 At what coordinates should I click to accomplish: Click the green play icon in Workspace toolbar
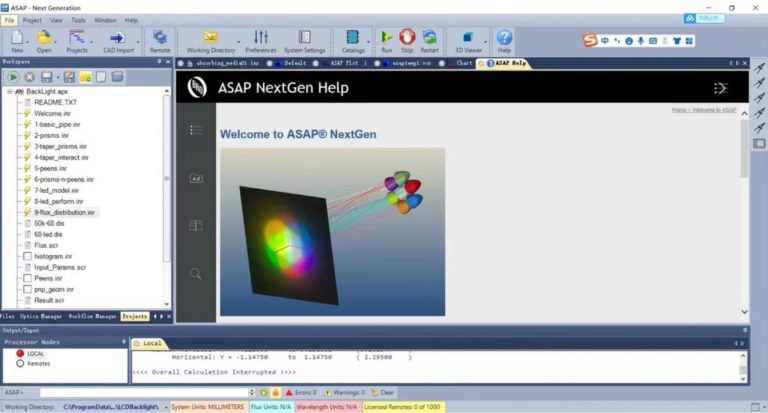click(x=13, y=77)
